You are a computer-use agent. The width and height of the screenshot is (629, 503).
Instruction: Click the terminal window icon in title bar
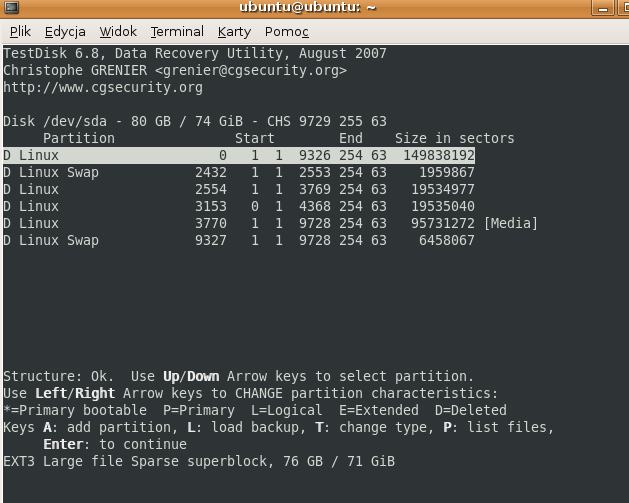click(x=11, y=7)
